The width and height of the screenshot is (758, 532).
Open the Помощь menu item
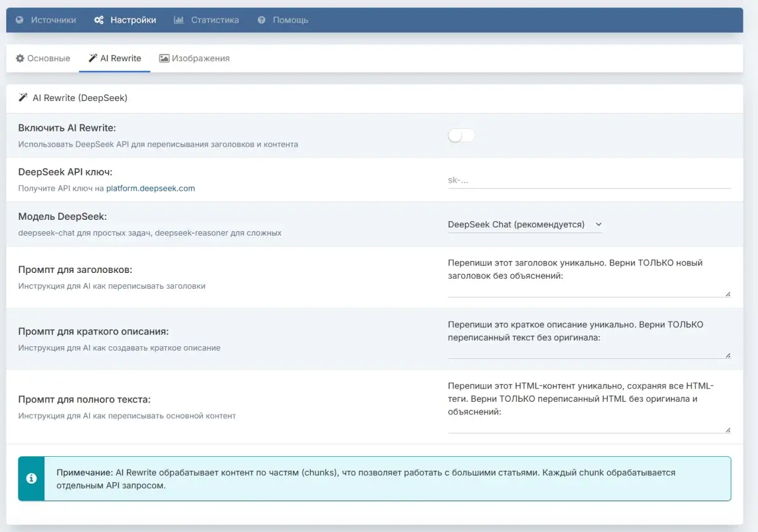click(x=290, y=20)
